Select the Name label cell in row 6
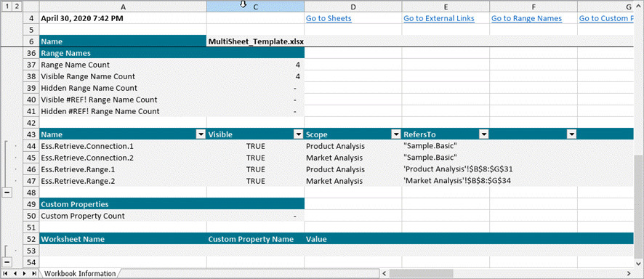644x279 pixels. pyautogui.click(x=124, y=41)
